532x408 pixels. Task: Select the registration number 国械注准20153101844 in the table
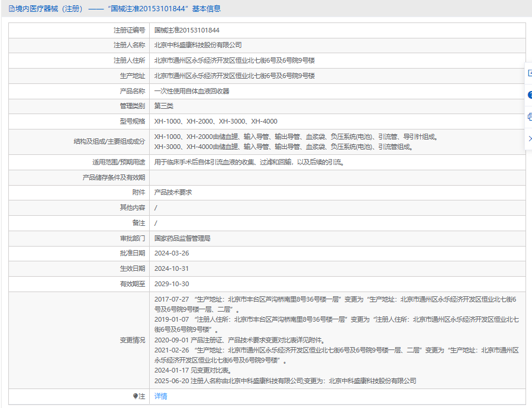pos(186,30)
